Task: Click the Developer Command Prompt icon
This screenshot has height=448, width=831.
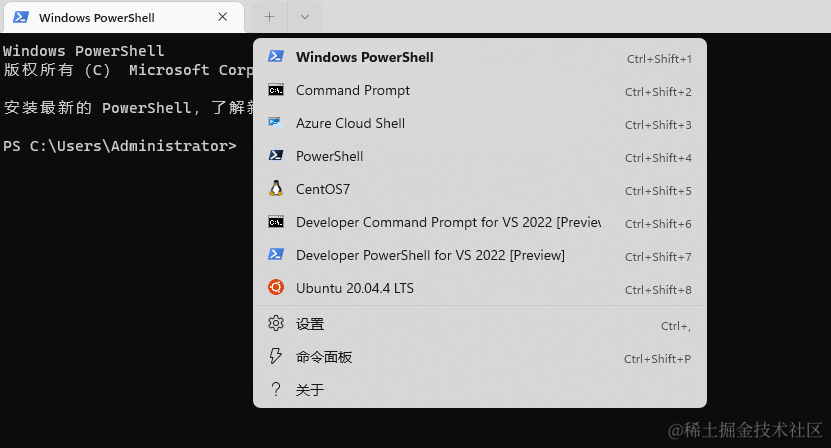Action: point(276,222)
